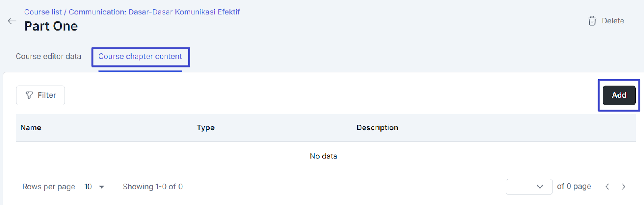Click the Filter funnel icon
Viewport: 644px width, 205px height.
pos(29,95)
